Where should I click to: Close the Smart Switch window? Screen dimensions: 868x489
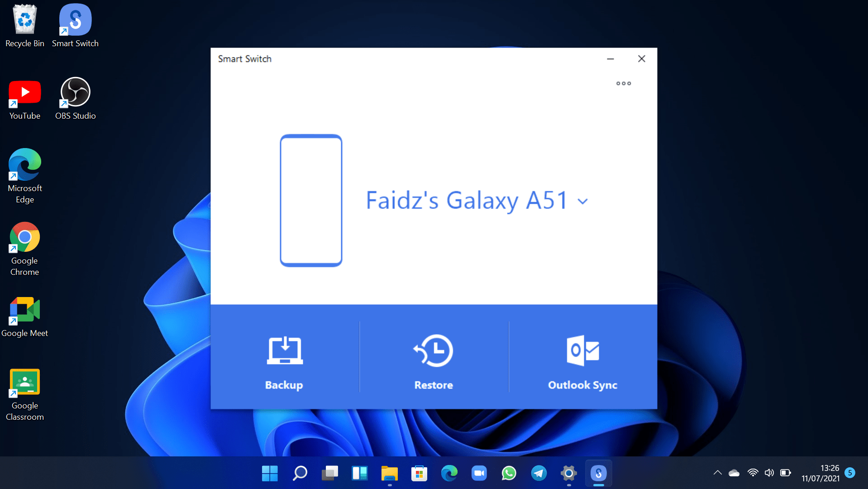(x=641, y=59)
